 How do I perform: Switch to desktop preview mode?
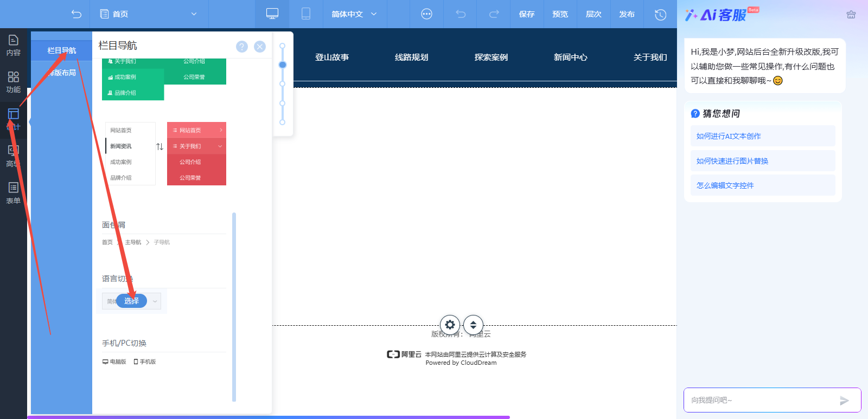tap(272, 14)
